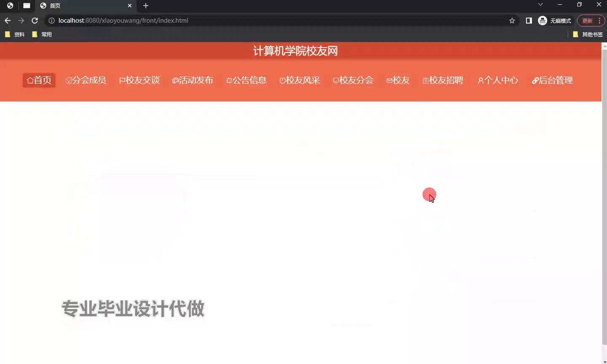The image size is (607, 364).
Task: Select the 首页 navigation menu item
Action: tap(39, 80)
